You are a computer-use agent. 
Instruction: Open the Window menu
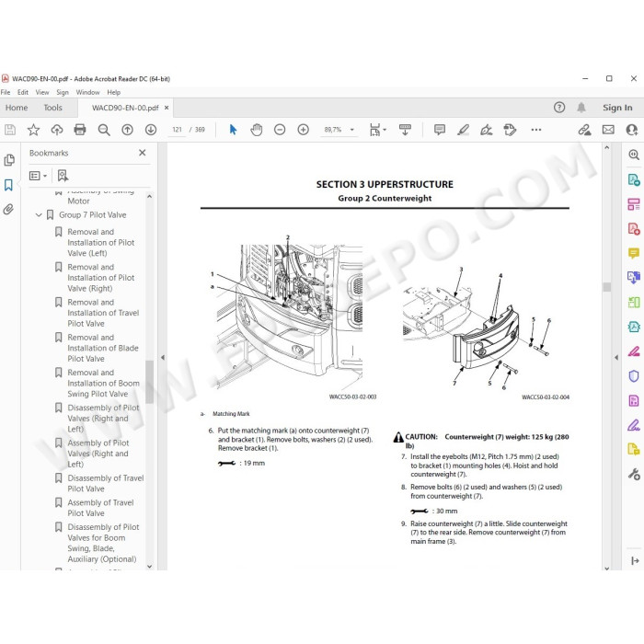(x=88, y=92)
